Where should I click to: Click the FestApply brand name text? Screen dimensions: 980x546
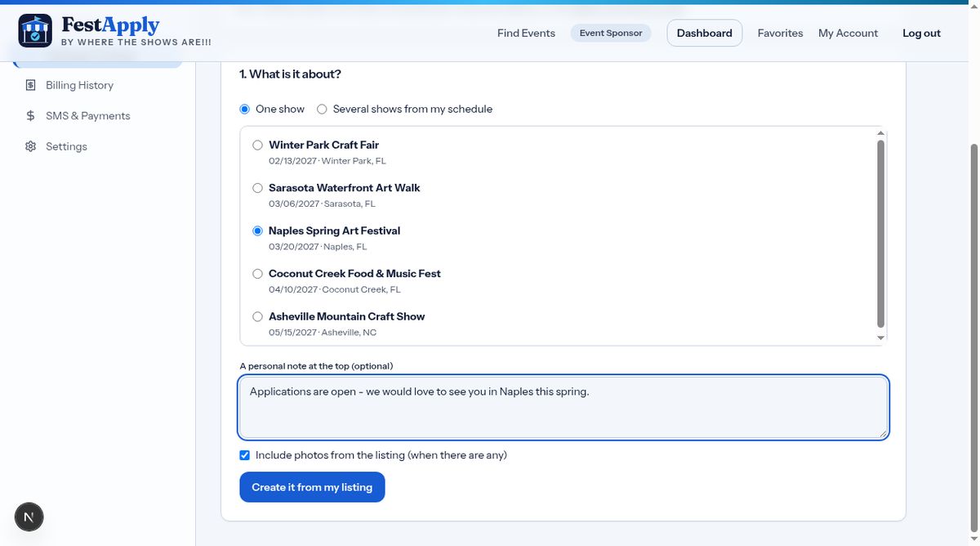[110, 25]
